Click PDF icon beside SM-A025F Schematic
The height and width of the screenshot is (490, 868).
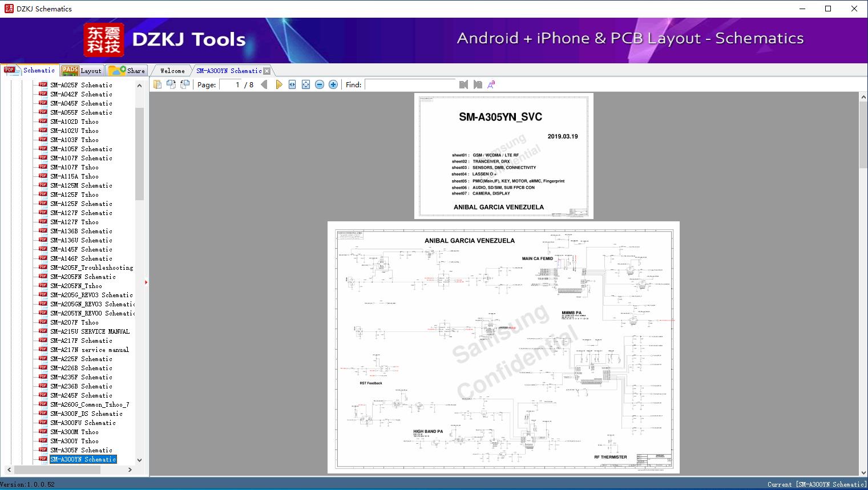click(x=43, y=84)
